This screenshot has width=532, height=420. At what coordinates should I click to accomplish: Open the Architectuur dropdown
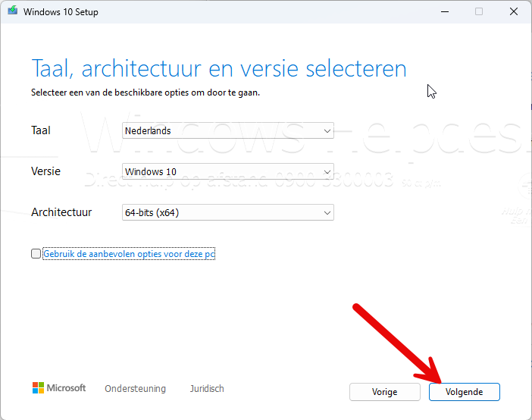(228, 212)
